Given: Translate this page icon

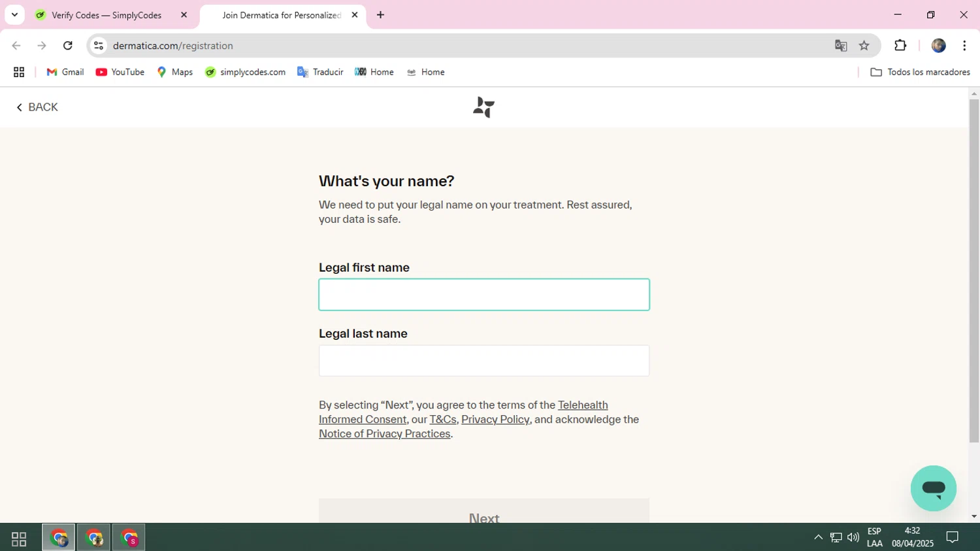Looking at the screenshot, I should click(x=841, y=46).
